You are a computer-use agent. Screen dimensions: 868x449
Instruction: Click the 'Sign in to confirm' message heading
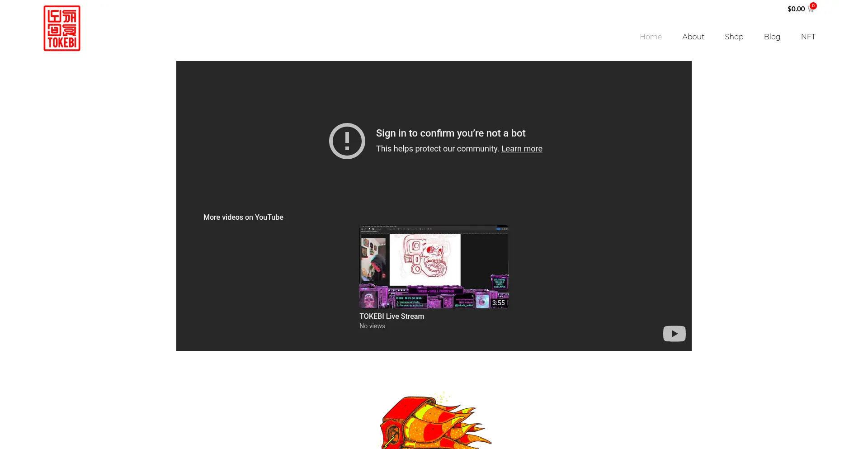coord(450,133)
